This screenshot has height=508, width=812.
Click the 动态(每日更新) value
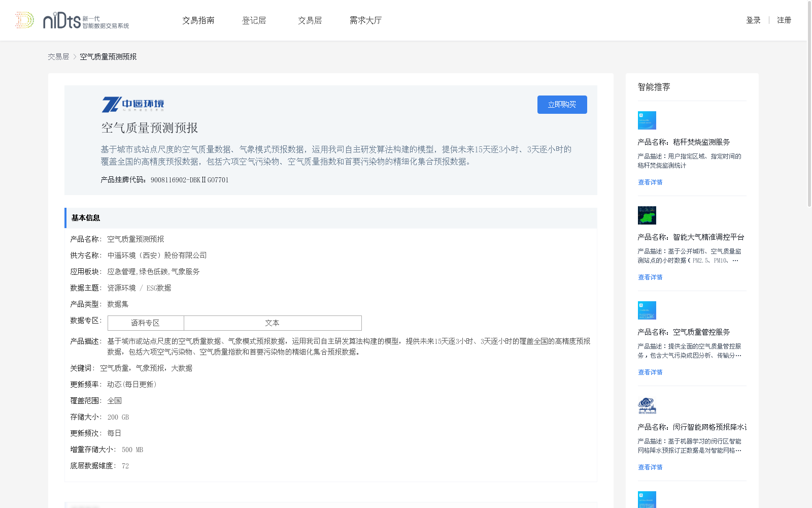[132, 385]
